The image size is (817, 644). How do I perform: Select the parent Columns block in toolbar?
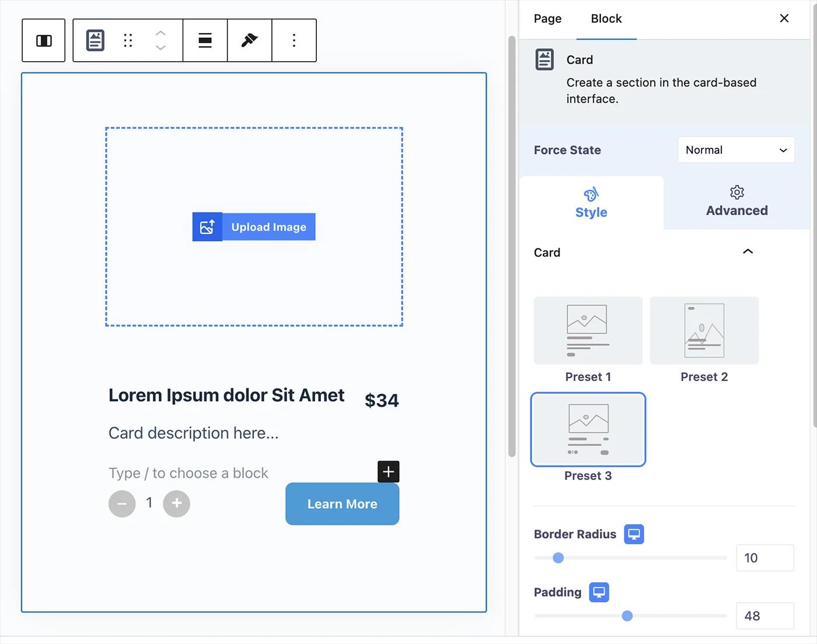coord(43,40)
